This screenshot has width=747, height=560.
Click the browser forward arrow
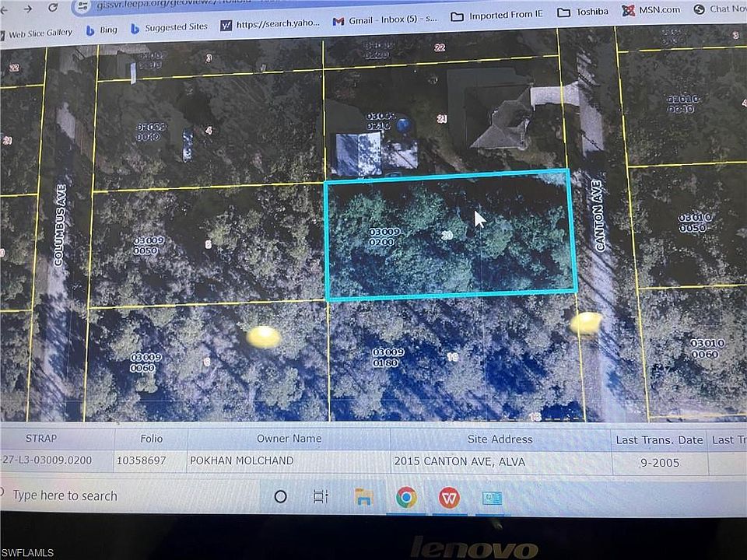[x=28, y=8]
